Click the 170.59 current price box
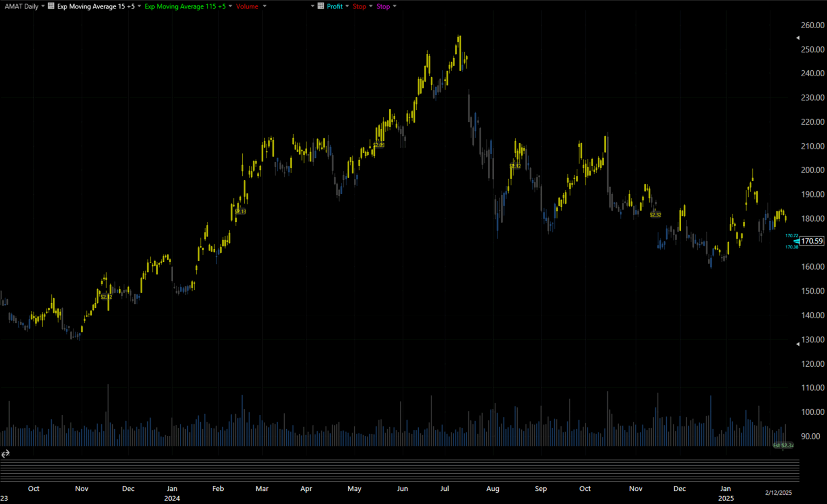This screenshot has height=504, width=827. coord(812,241)
